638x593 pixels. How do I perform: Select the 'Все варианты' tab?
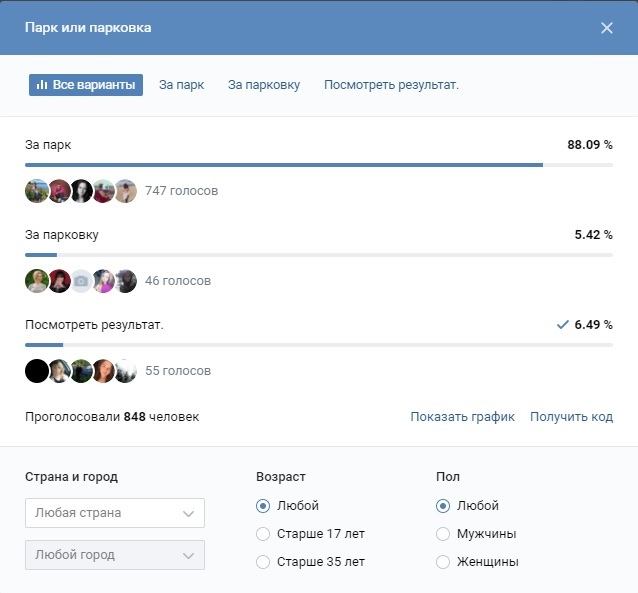tap(85, 85)
